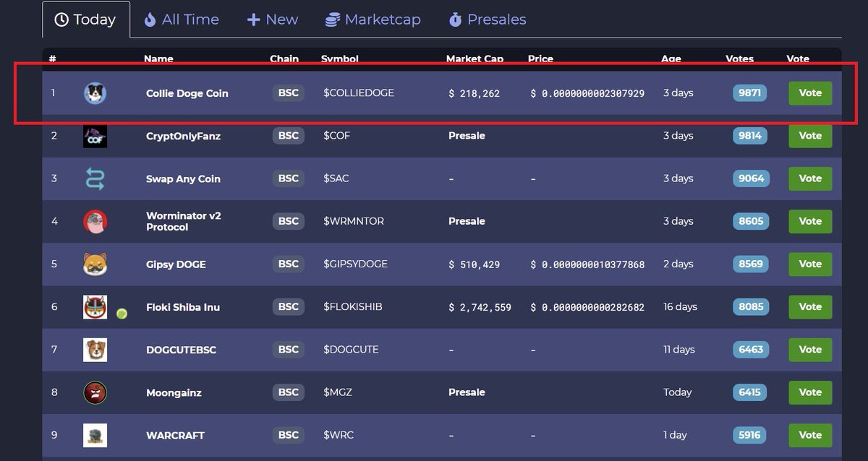
Task: Open the Marketcap tab
Action: (373, 20)
